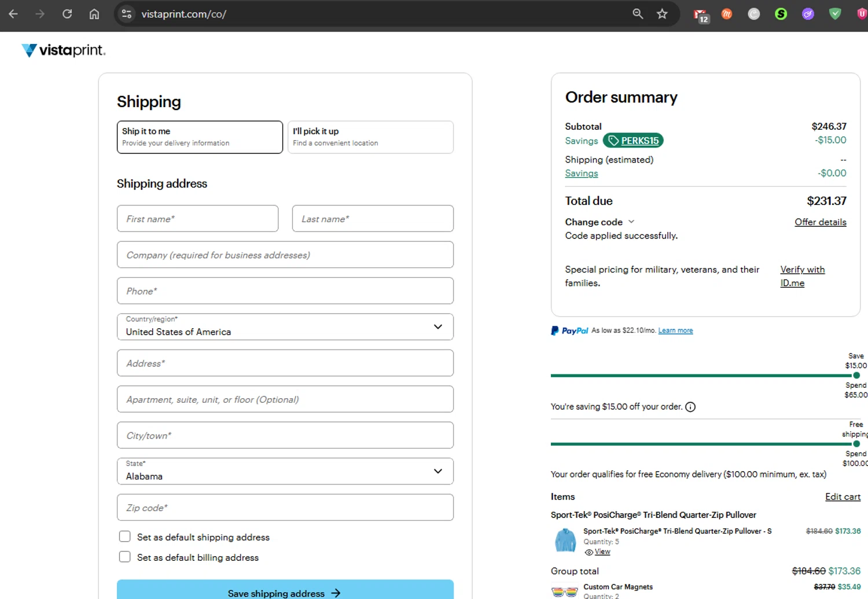Click the address bar URL vistaprint.com/co/
Viewport: 868px width, 599px height.
[183, 14]
